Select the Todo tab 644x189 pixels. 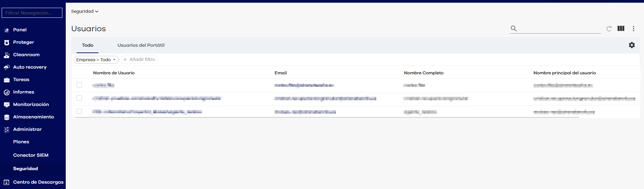coord(88,45)
